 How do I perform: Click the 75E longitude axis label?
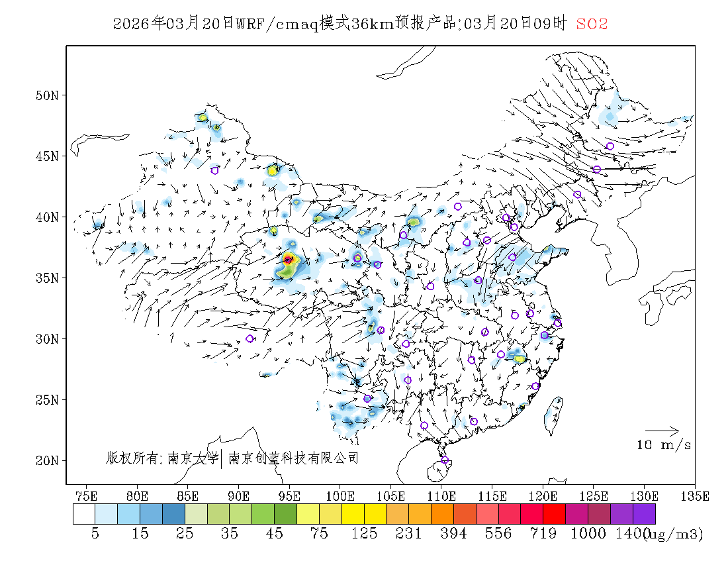point(86,495)
